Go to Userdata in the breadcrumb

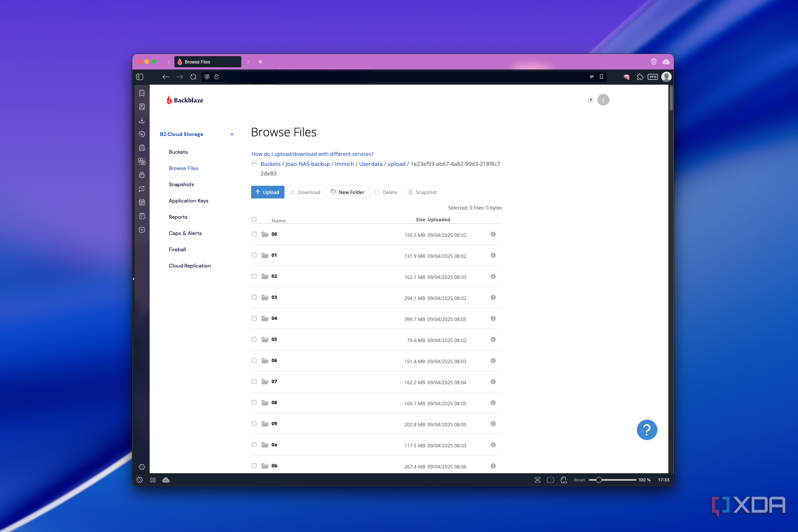tap(371, 164)
